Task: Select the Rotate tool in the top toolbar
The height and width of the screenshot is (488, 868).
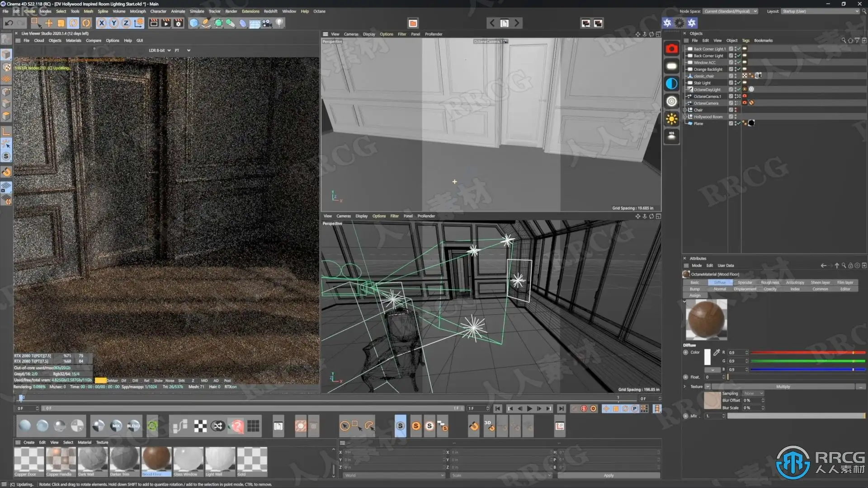Action: (74, 23)
